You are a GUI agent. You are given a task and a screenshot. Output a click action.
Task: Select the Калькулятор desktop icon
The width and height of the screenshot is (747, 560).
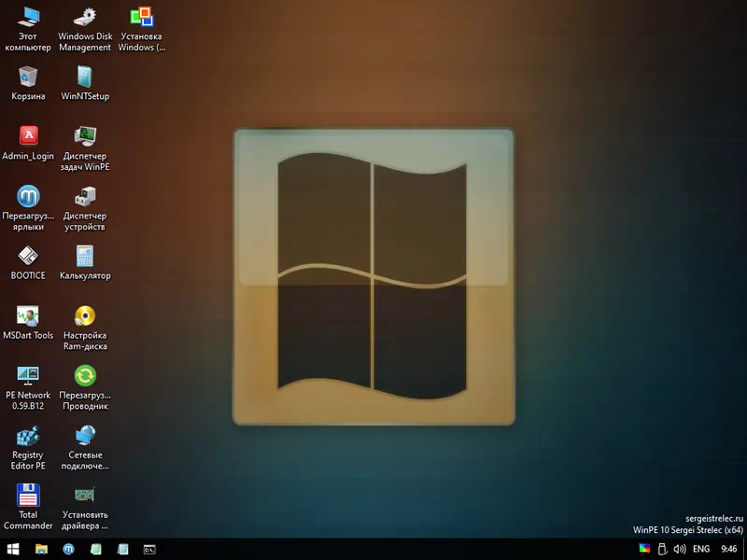click(85, 263)
